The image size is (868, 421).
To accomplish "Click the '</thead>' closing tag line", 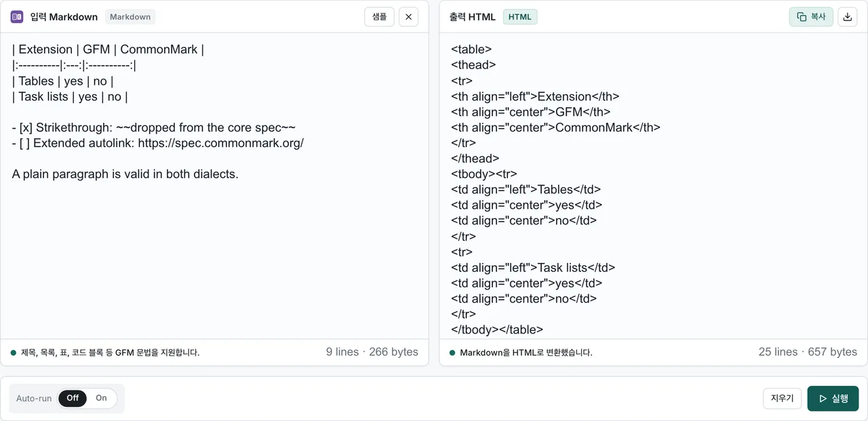I will [x=475, y=159].
